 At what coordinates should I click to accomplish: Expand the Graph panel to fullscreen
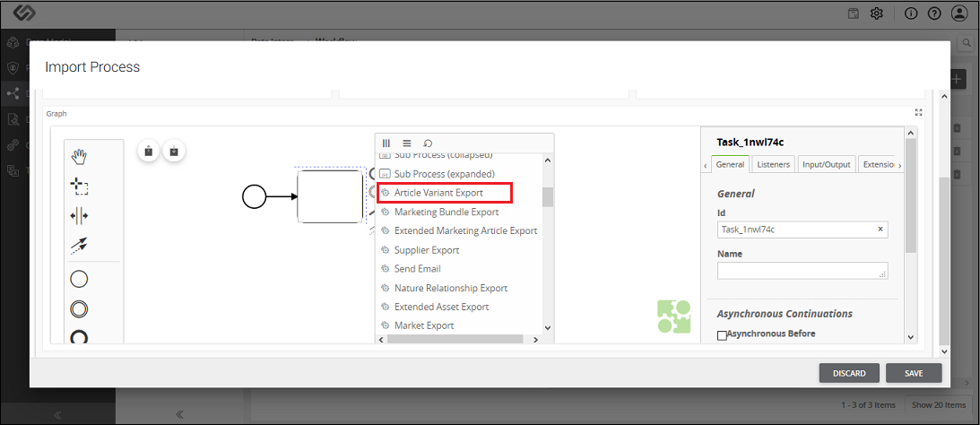918,112
